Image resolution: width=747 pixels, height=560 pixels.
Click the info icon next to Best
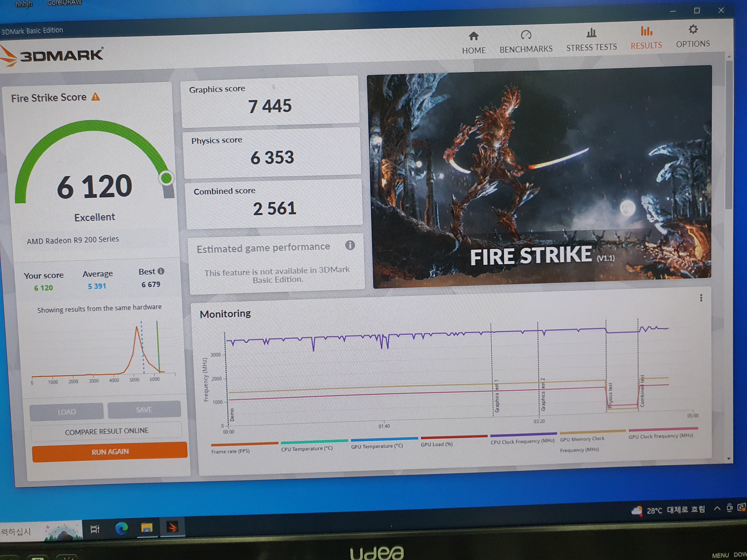coord(161,271)
